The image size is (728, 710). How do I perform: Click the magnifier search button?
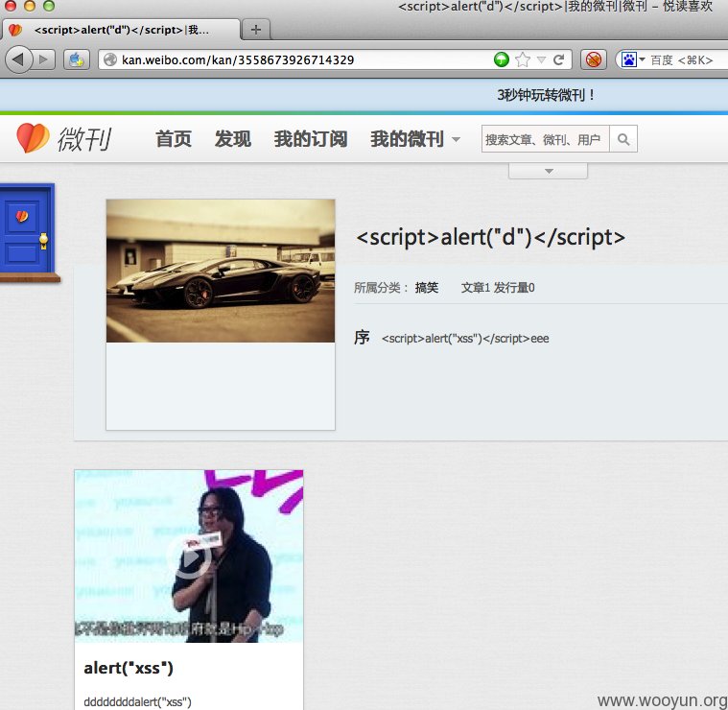[x=623, y=139]
